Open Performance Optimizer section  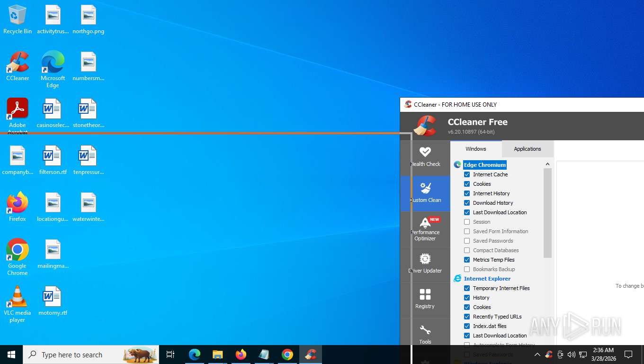(425, 229)
